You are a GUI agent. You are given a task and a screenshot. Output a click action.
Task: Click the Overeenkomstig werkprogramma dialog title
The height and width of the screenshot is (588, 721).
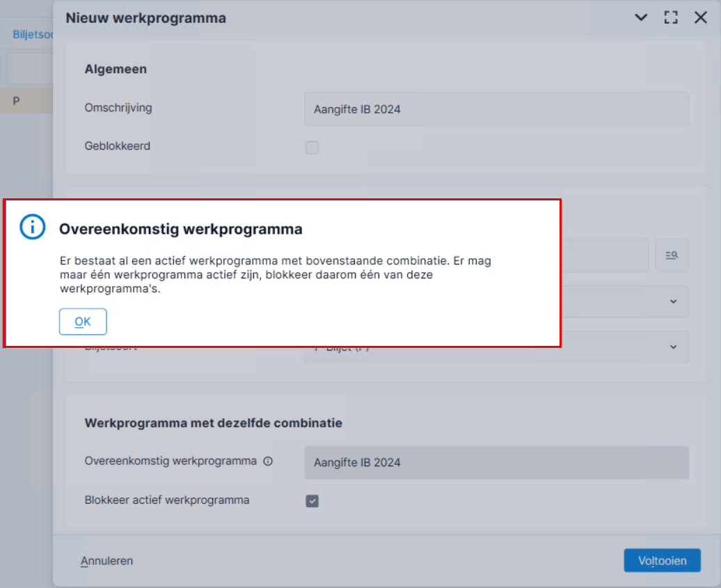(181, 229)
